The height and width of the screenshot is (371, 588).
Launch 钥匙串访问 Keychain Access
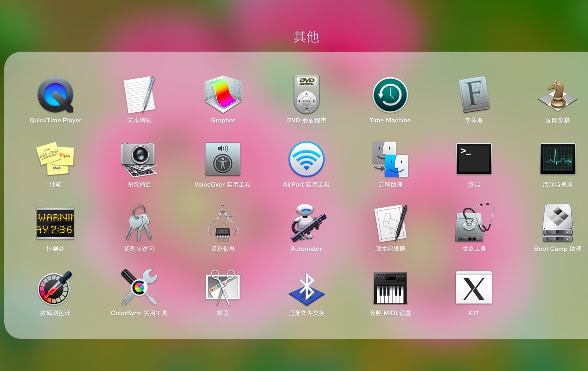(x=139, y=223)
